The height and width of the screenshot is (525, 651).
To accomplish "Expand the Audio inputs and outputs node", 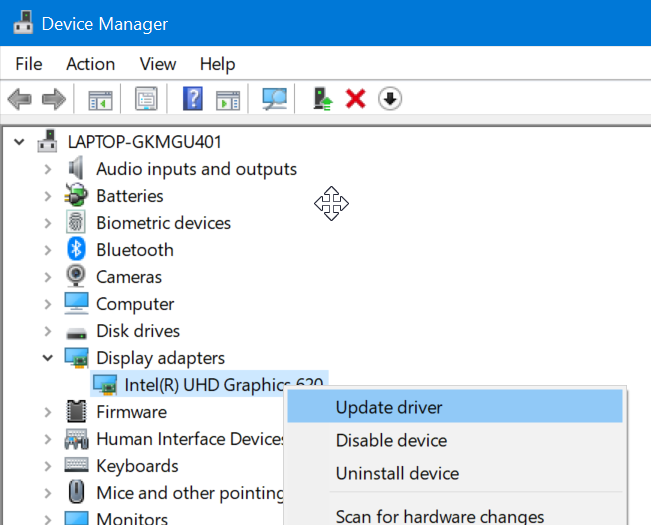I will point(47,169).
